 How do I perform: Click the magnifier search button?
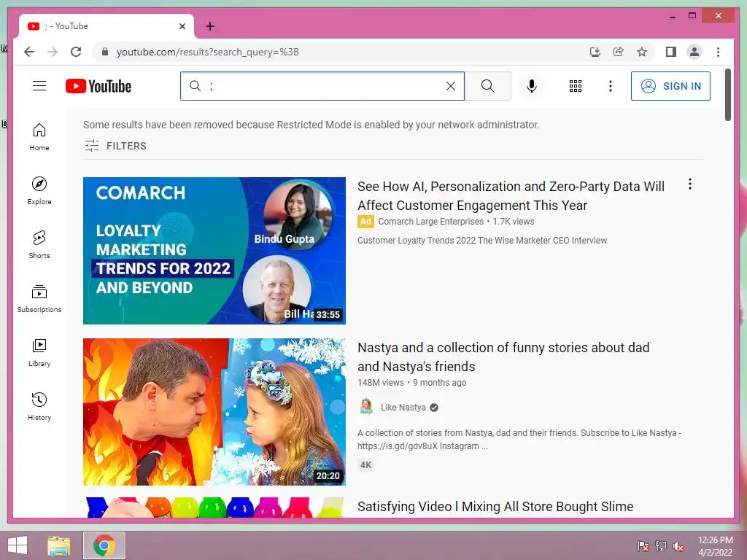pos(488,86)
